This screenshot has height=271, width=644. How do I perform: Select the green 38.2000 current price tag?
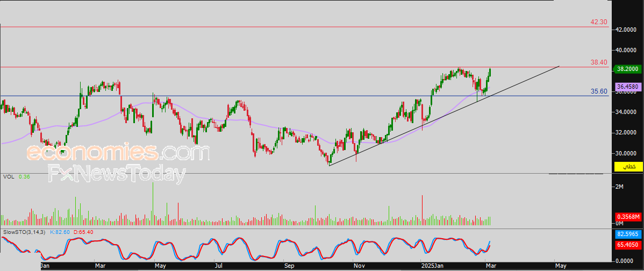(627, 69)
